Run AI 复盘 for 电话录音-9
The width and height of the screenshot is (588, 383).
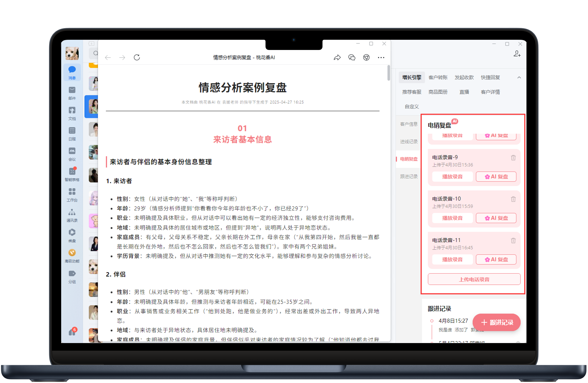coord(496,177)
